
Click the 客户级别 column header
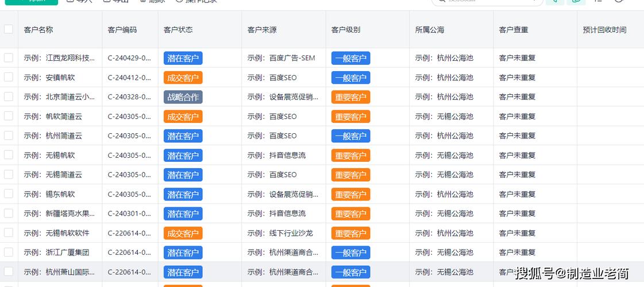(x=346, y=30)
